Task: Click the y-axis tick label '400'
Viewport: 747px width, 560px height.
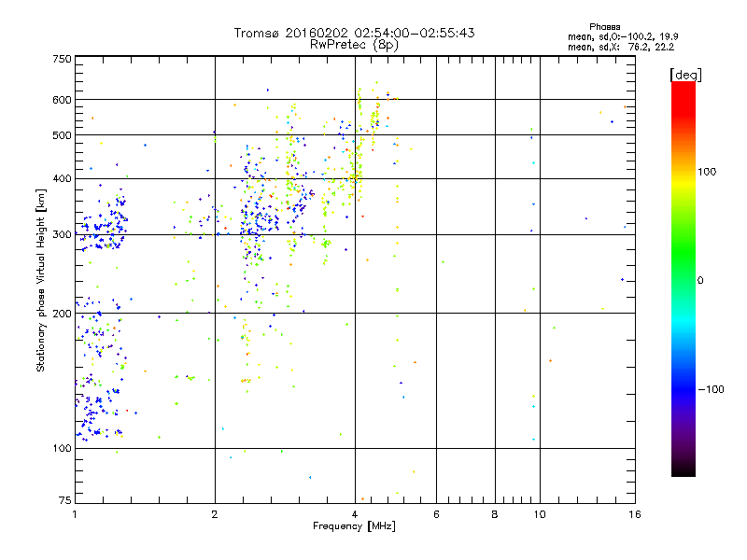Action: click(x=62, y=179)
